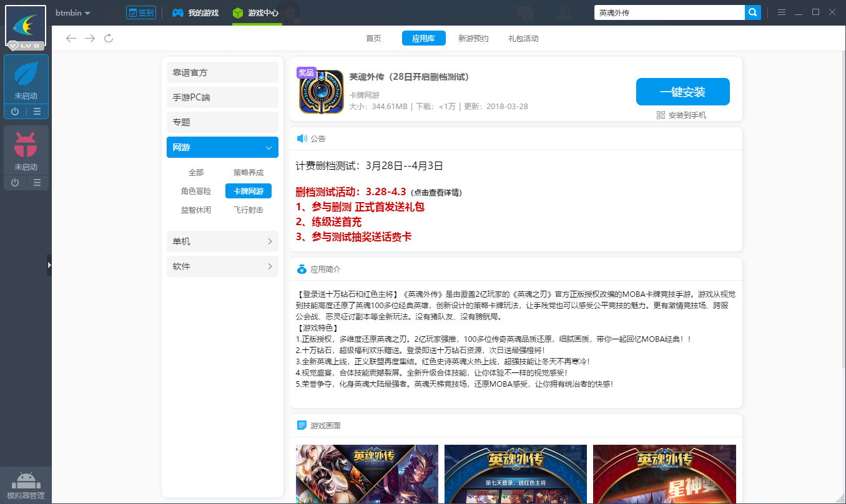Open the blue leaf emulator menu

click(37, 112)
